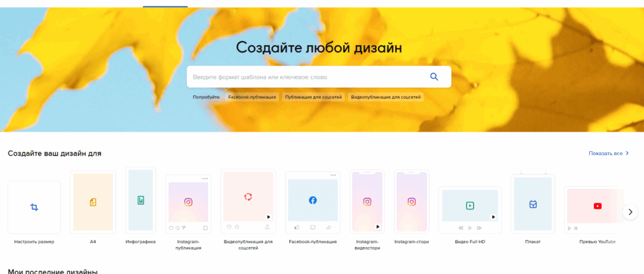Image resolution: width=644 pixels, height=274 pixels.
Task: Click comment bubble icon on Видеопубликация card
Action: click(237, 227)
